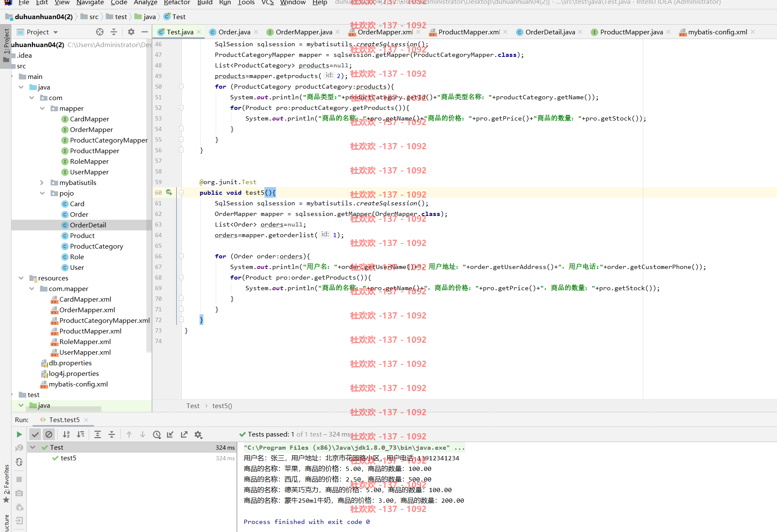Toggle Show Passed tests checkmark button

[x=35, y=434]
